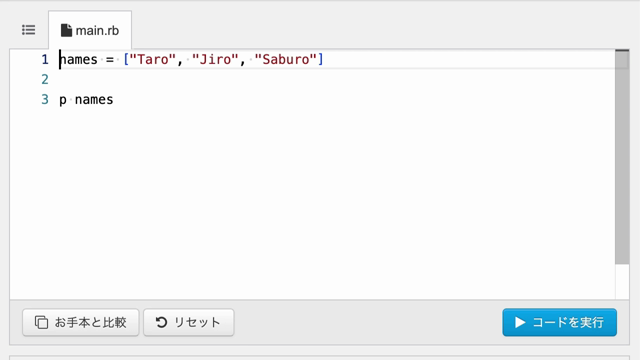Place cursor on "Taro" string

click(x=152, y=60)
